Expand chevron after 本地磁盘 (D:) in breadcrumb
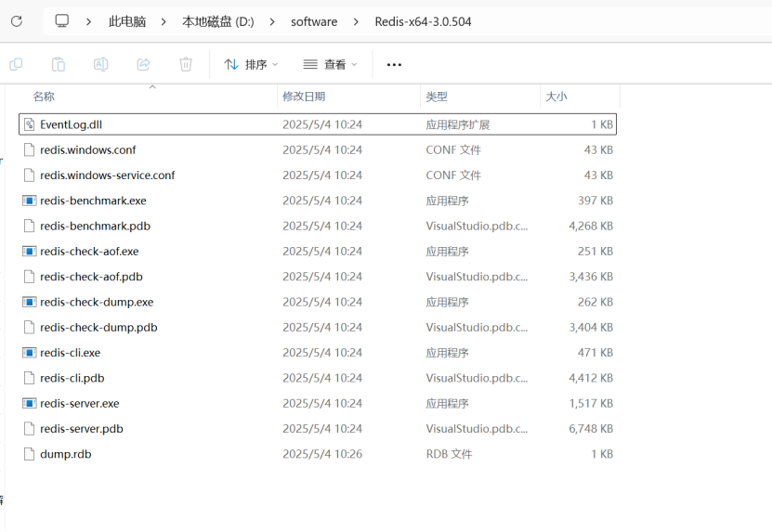The image size is (772, 532). tap(272, 21)
